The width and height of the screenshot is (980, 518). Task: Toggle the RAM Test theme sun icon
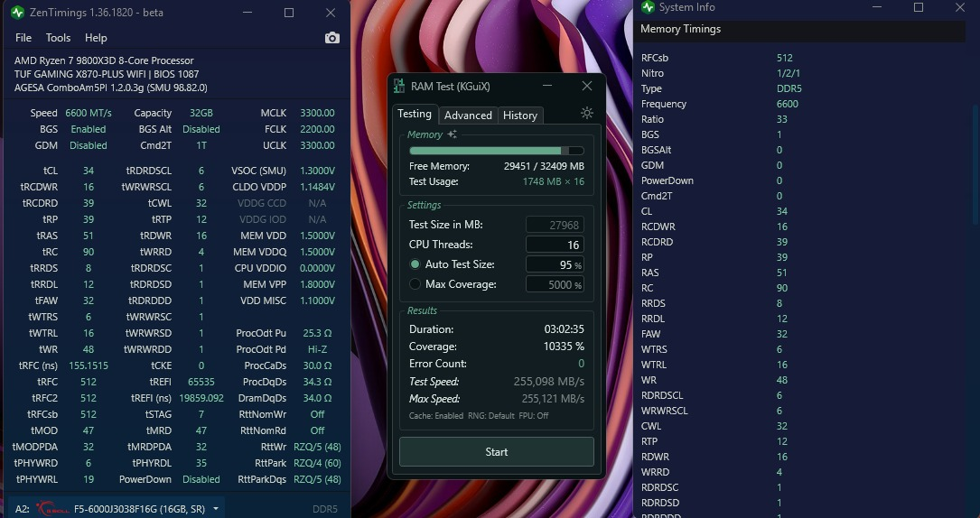586,113
